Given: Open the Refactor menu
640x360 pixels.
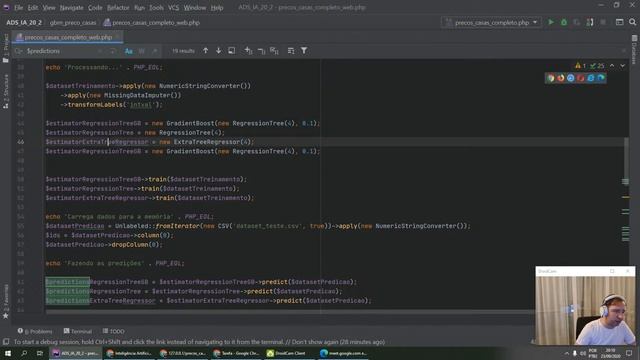Looking at the screenshot, I should tap(118, 7).
